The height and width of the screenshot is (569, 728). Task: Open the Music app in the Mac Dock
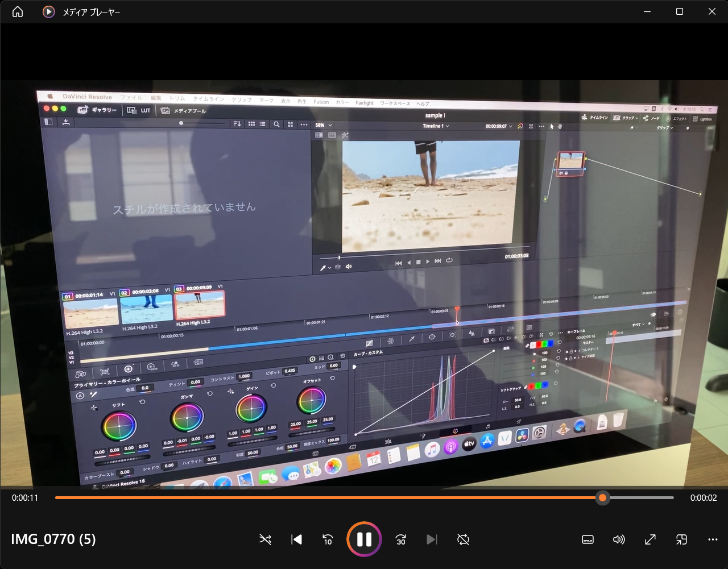click(432, 449)
